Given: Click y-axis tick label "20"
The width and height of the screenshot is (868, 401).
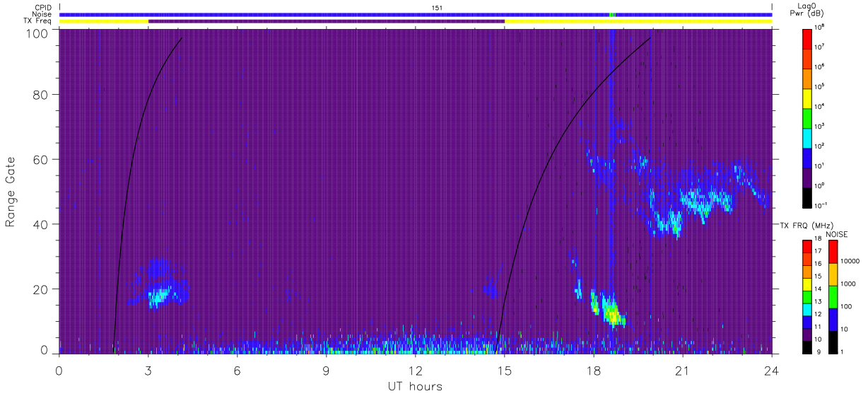Looking at the screenshot, I should (x=41, y=289).
